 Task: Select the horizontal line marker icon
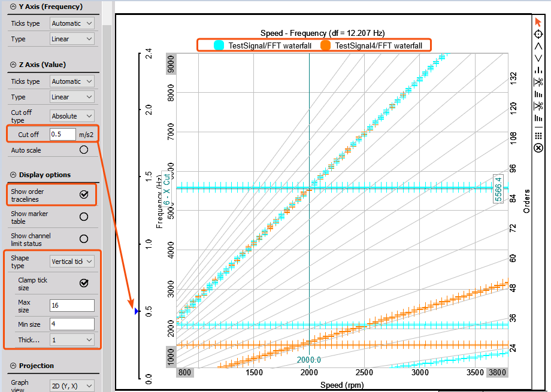click(538, 127)
